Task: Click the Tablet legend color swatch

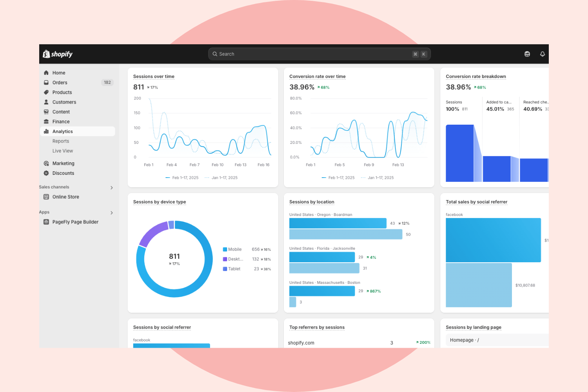Action: pos(225,269)
